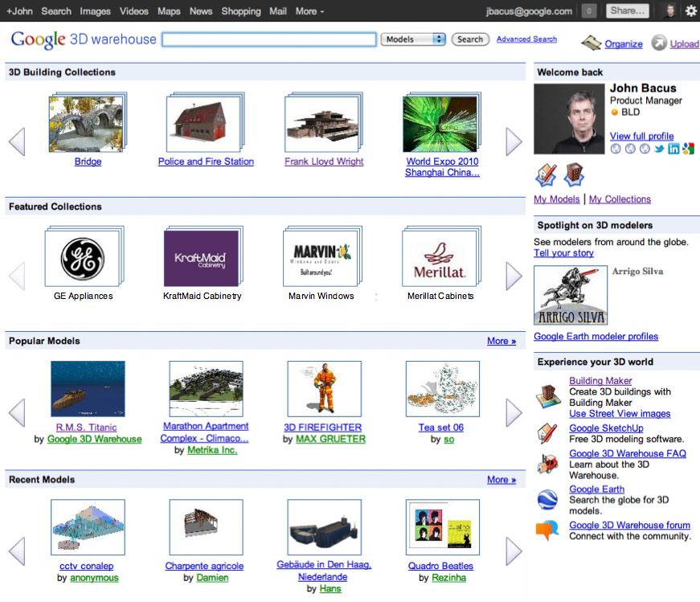The image size is (700, 602).
Task: Open Use Street View images link
Action: pyautogui.click(x=620, y=414)
